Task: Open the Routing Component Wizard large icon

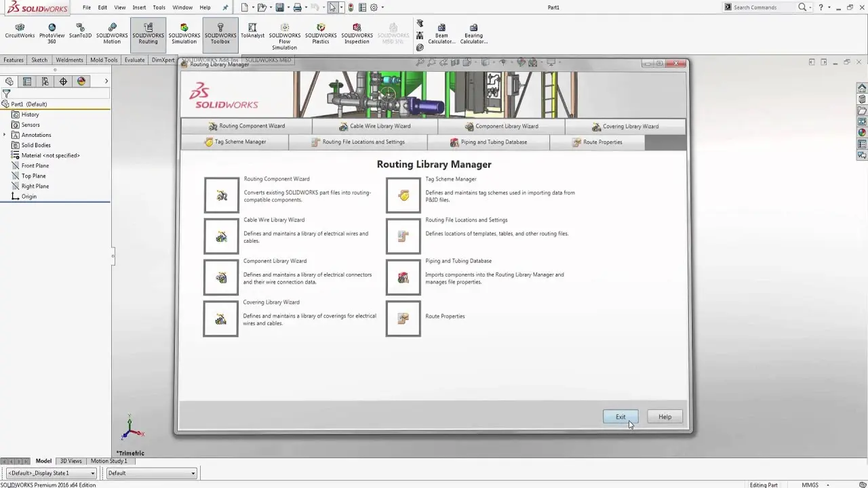Action: pyautogui.click(x=222, y=195)
